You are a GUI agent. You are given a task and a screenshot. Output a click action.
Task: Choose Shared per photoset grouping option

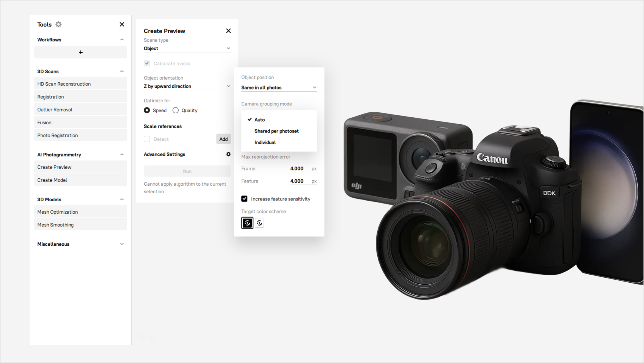tap(276, 131)
